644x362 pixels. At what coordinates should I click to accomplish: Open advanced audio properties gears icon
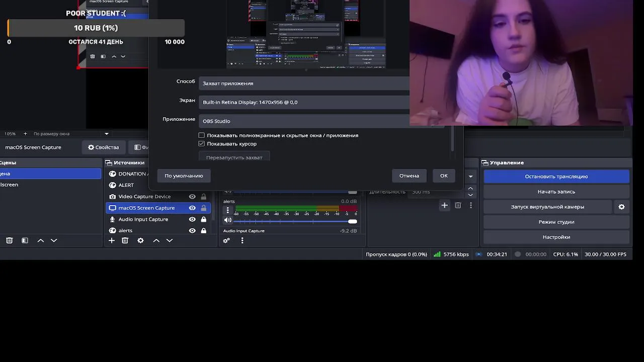226,240
